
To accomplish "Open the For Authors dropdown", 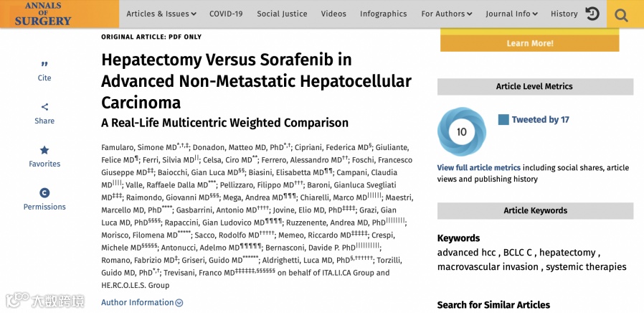I will (446, 14).
